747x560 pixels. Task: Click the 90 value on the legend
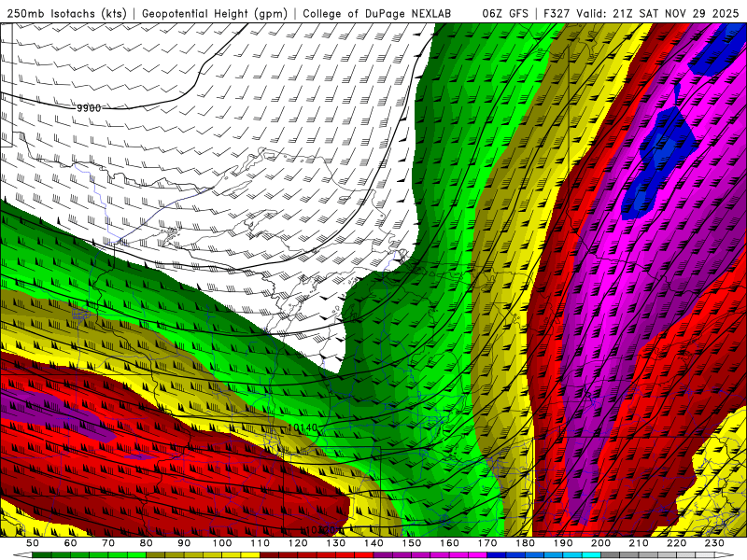[x=184, y=543]
